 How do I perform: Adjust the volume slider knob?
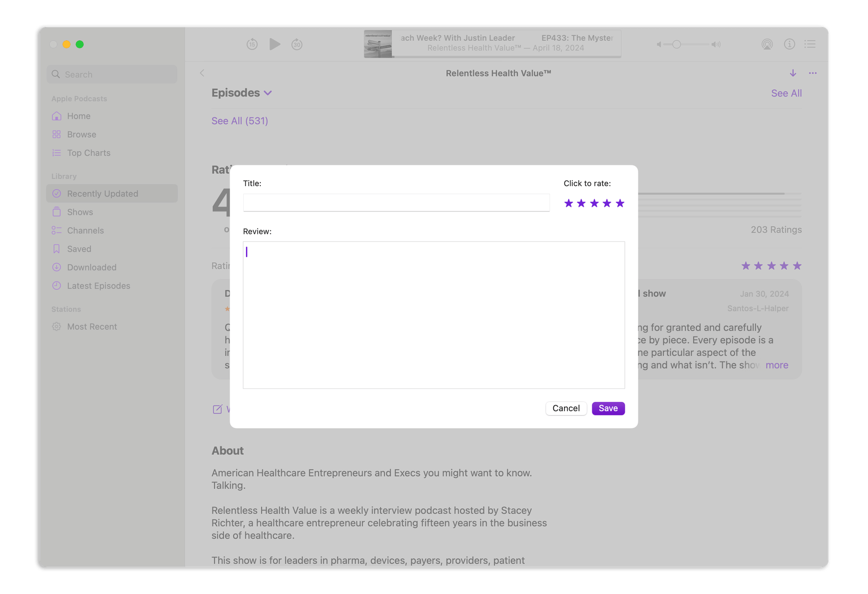[676, 44]
